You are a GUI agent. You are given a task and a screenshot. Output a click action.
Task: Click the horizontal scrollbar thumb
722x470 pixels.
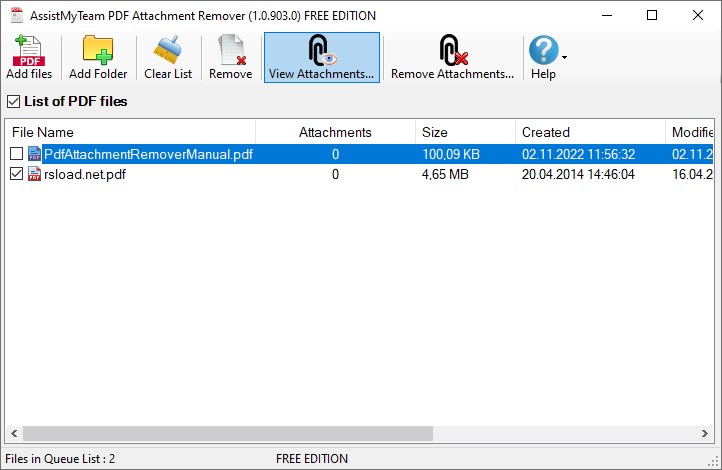[228, 433]
